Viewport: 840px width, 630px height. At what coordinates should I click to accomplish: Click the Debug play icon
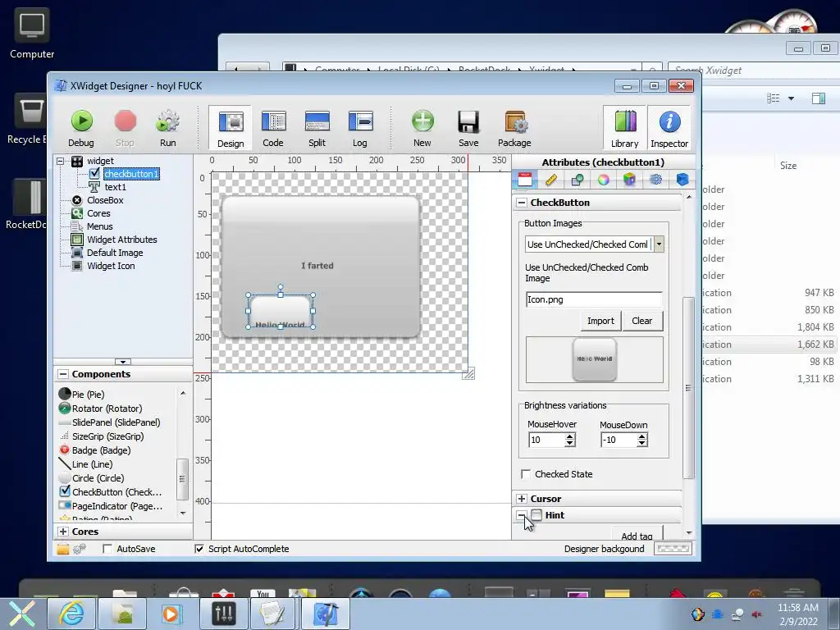point(81,121)
